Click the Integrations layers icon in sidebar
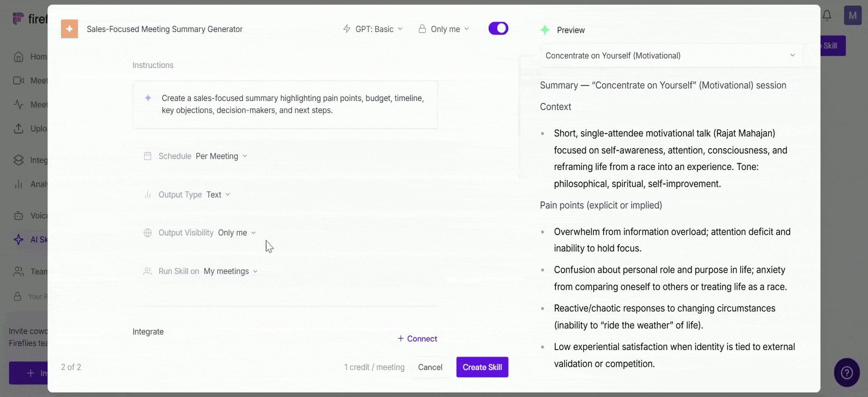The image size is (868, 397). 19,160
